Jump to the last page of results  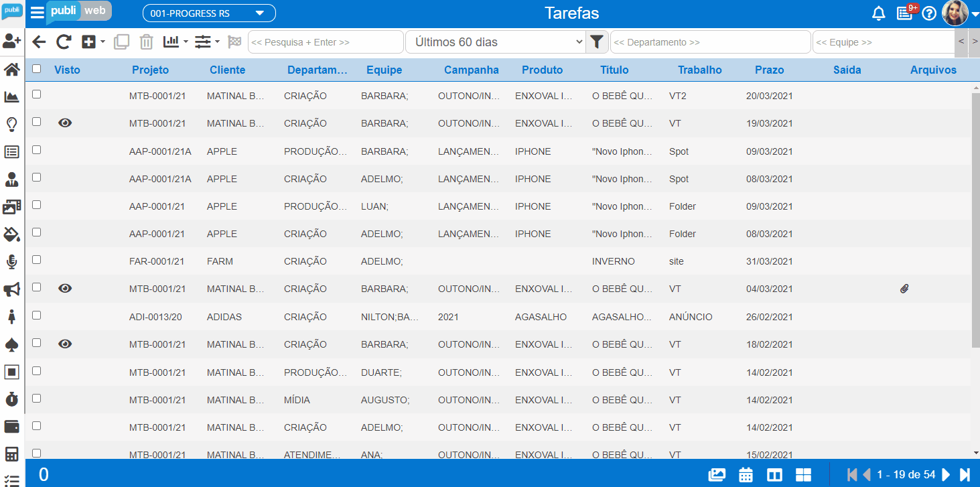tap(965, 475)
